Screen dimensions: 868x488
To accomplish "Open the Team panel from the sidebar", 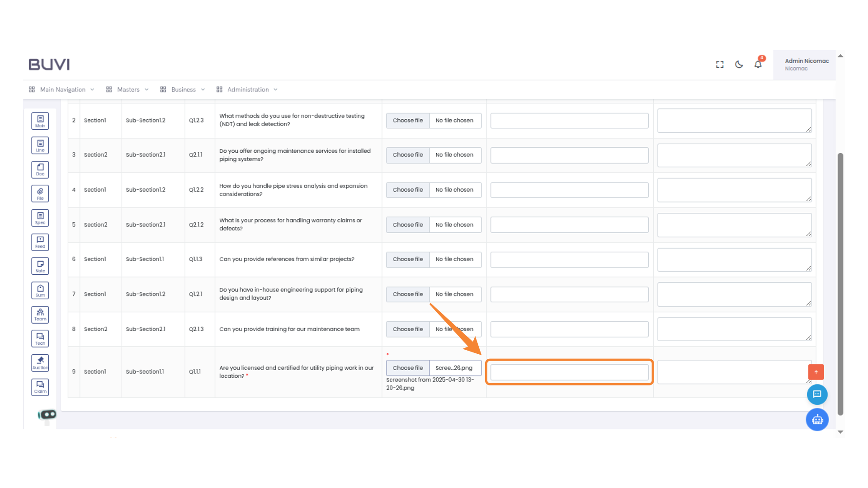I will click(40, 314).
